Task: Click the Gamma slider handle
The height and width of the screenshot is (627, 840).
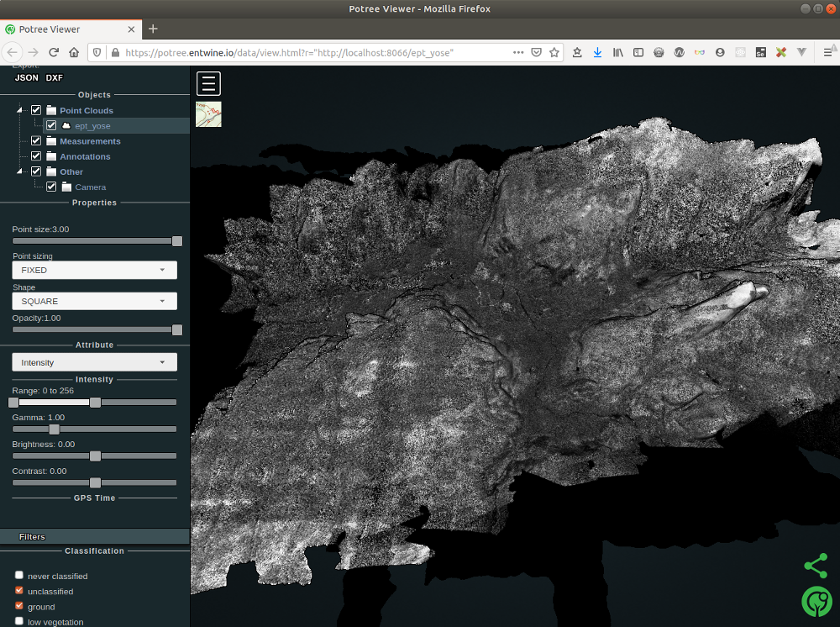Action: point(54,429)
